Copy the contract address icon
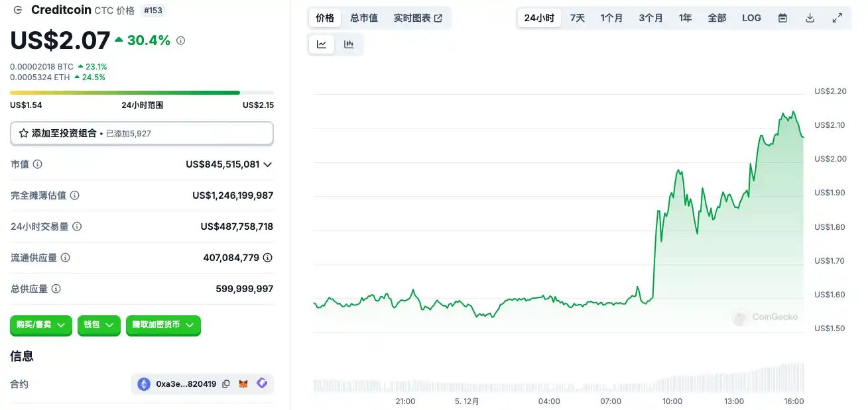Image resolution: width=868 pixels, height=410 pixels. 226,384
